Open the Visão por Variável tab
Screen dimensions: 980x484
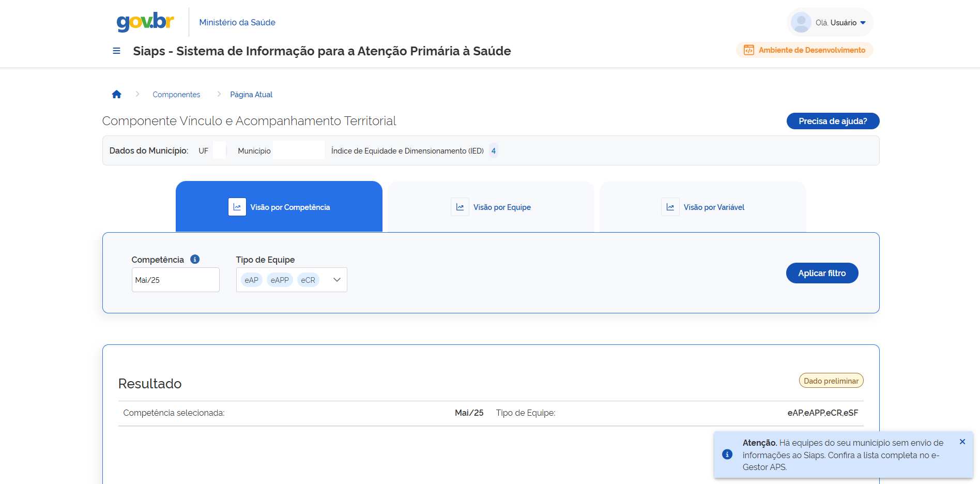[x=703, y=207]
